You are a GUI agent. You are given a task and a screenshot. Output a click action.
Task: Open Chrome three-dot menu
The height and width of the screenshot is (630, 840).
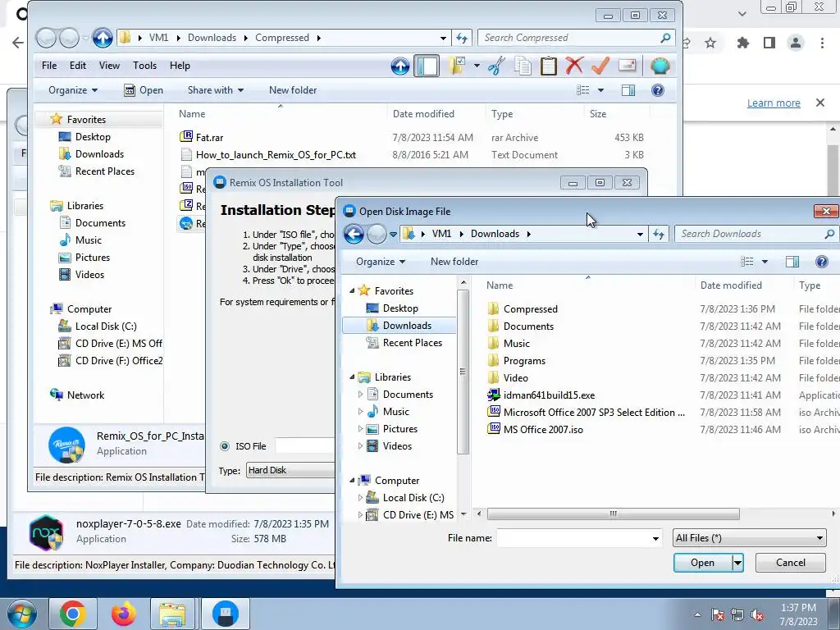point(822,43)
